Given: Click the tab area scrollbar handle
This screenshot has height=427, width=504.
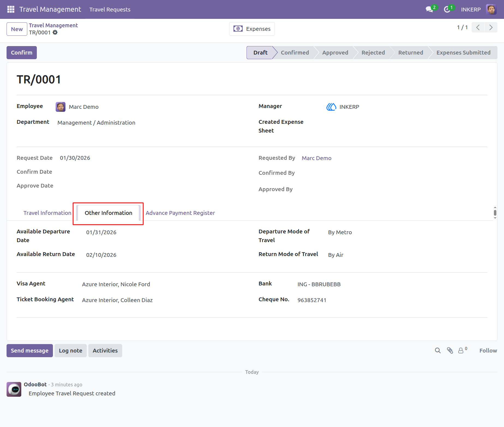Looking at the screenshot, I should point(495,213).
